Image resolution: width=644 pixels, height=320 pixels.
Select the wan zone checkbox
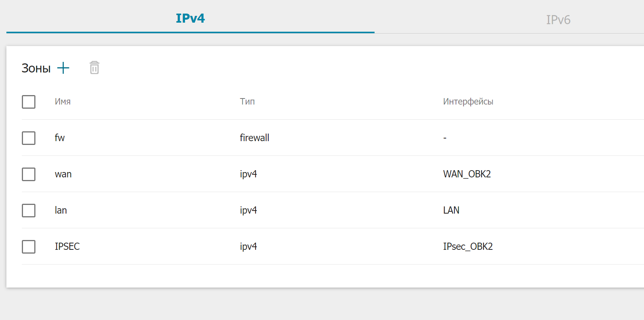29,174
